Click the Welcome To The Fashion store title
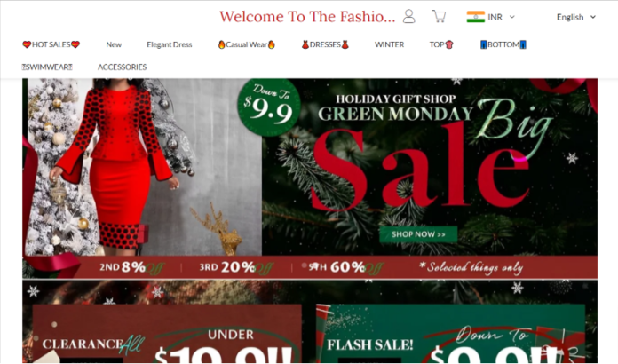618x364 pixels. [x=307, y=17]
